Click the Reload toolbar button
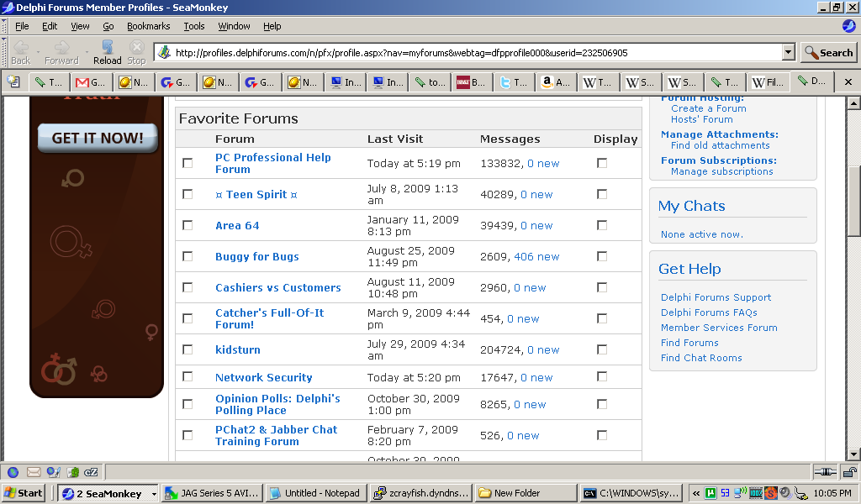861x504 pixels. [x=107, y=51]
